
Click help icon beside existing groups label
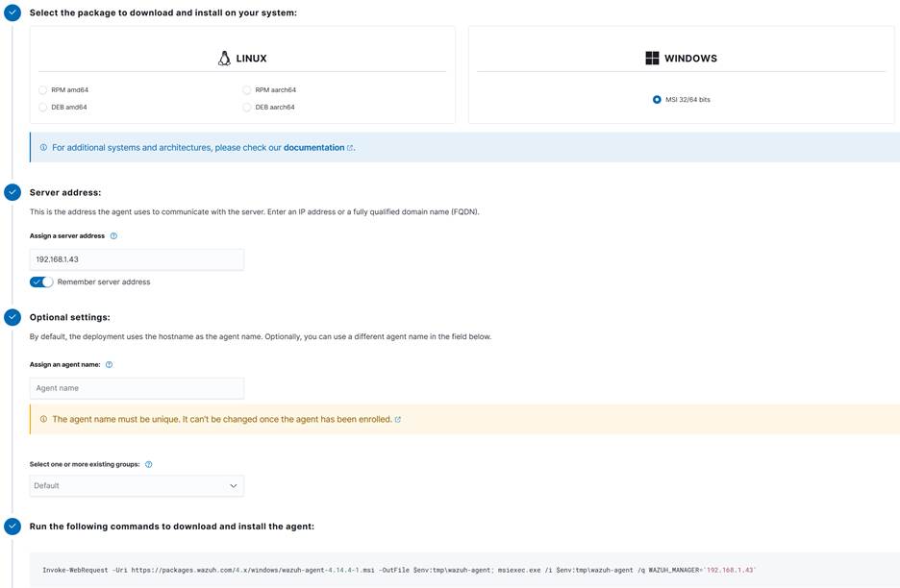point(148,465)
